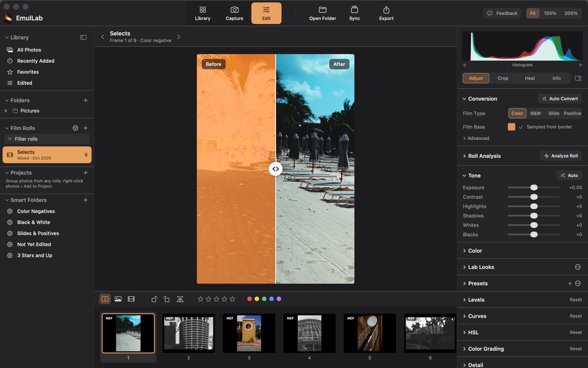
Task: Go to previous frame arrow
Action: pyautogui.click(x=102, y=37)
